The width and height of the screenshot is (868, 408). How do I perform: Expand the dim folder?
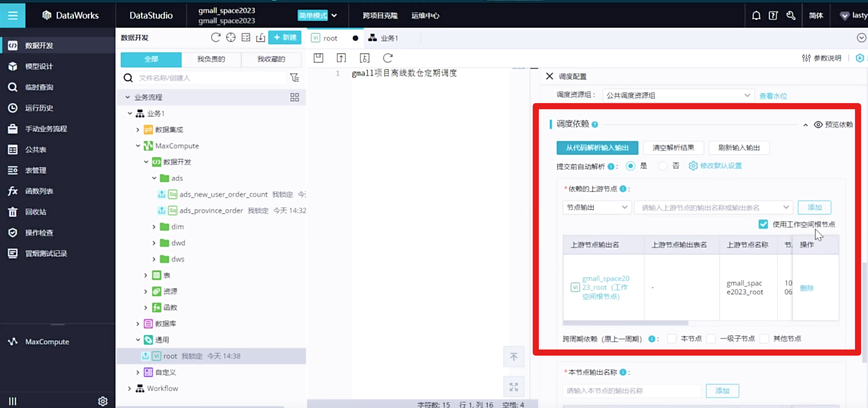(154, 227)
